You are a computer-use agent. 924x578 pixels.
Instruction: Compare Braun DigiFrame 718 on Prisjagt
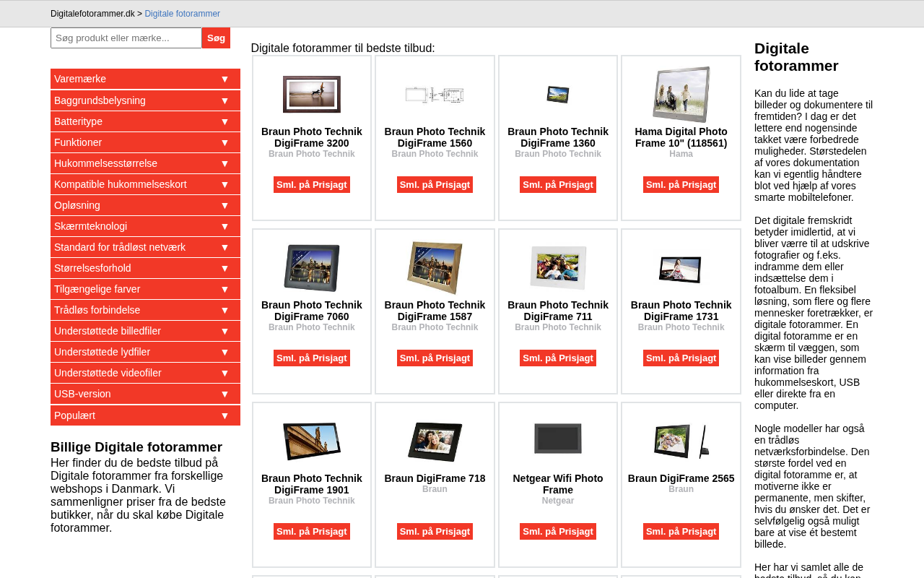click(x=435, y=532)
